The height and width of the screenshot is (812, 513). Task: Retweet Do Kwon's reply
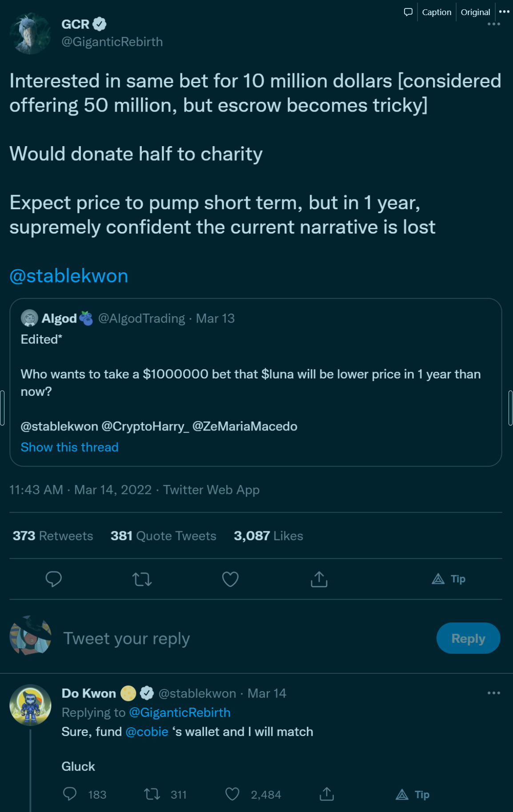tap(152, 794)
